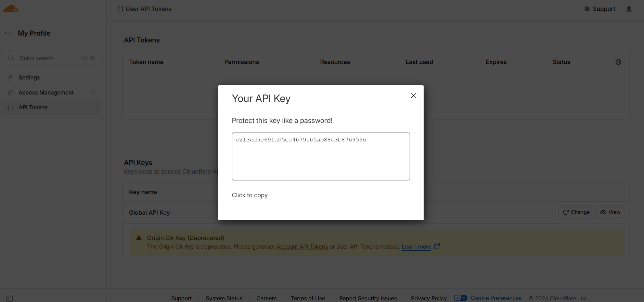Open Cookie Preferences link
This screenshot has height=302, width=644.
(x=496, y=298)
